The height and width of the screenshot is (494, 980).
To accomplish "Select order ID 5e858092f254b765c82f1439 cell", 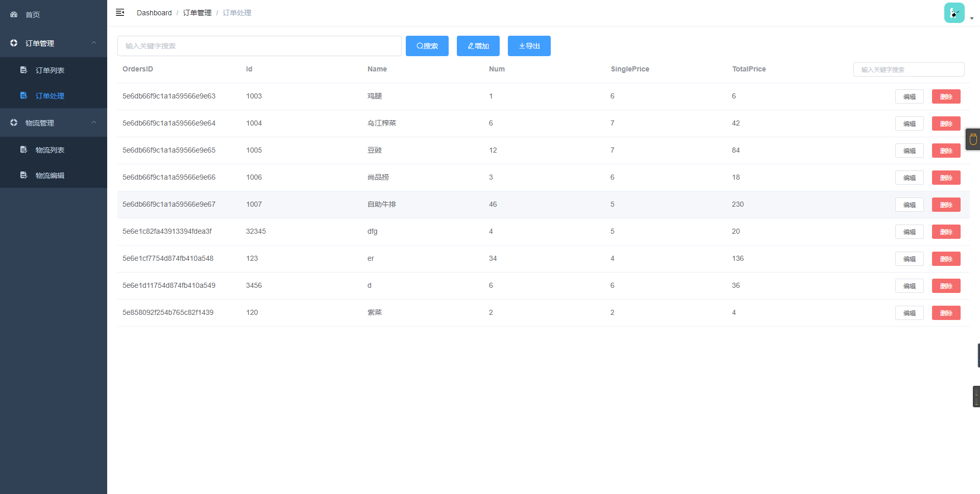I will 168,312.
